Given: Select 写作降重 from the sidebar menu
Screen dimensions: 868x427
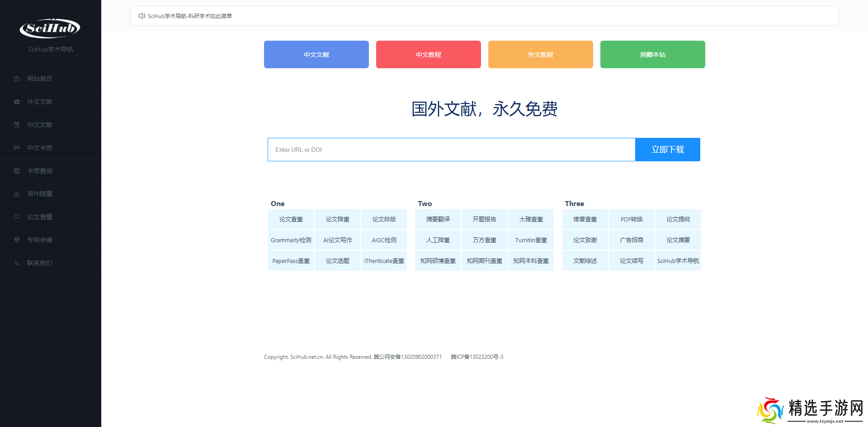Looking at the screenshot, I should point(40,194).
